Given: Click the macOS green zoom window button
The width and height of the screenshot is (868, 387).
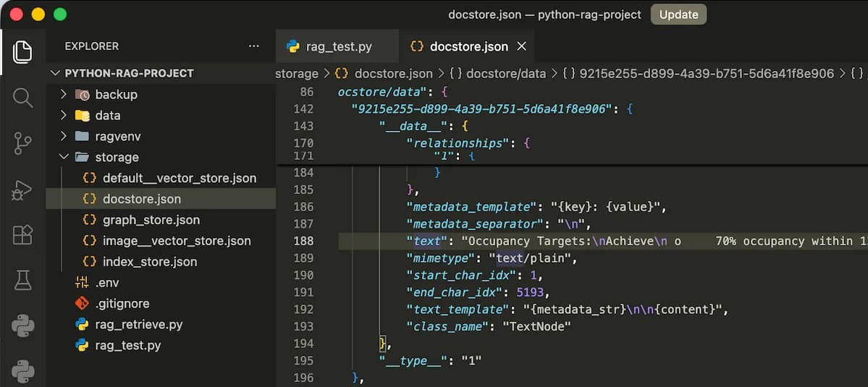Looking at the screenshot, I should 60,14.
